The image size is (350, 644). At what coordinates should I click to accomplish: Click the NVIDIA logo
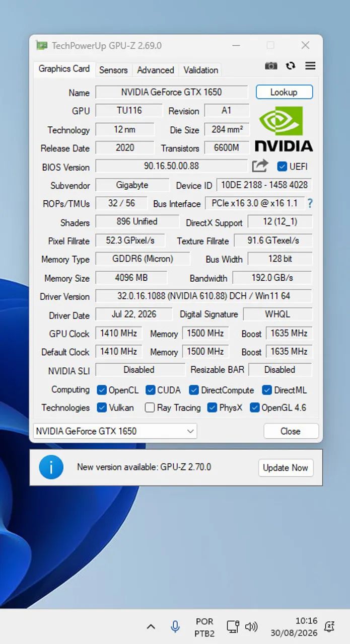coord(284,128)
